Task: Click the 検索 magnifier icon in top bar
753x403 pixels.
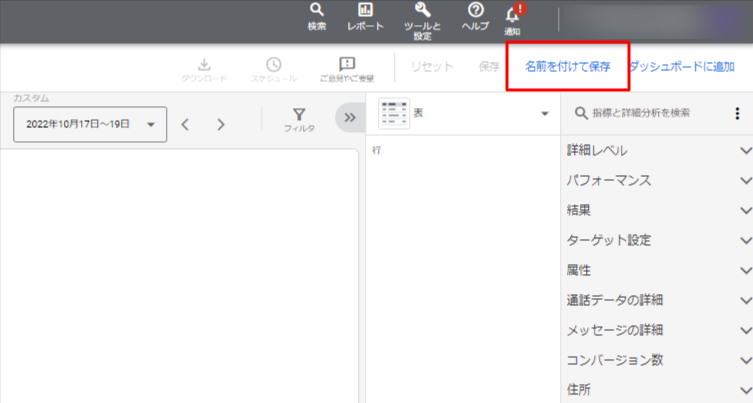Action: [317, 11]
